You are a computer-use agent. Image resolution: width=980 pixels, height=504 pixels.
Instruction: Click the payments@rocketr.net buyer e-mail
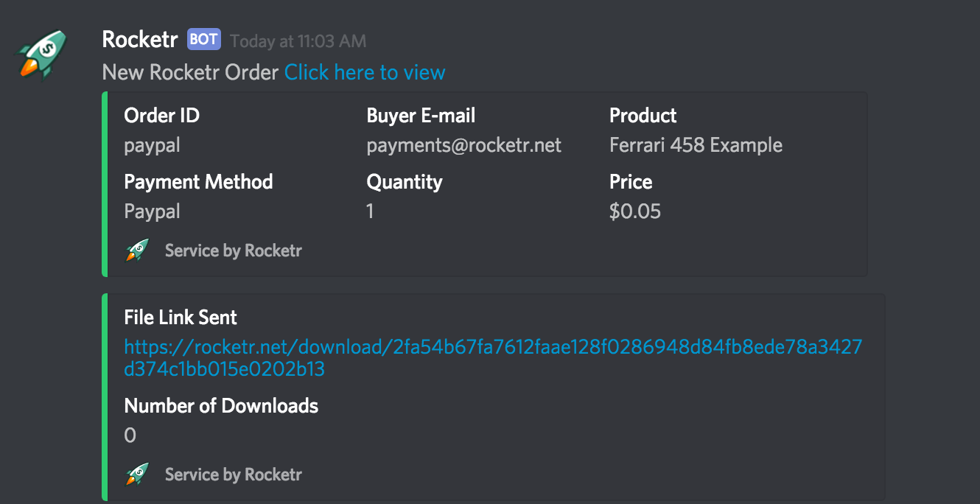pyautogui.click(x=464, y=145)
